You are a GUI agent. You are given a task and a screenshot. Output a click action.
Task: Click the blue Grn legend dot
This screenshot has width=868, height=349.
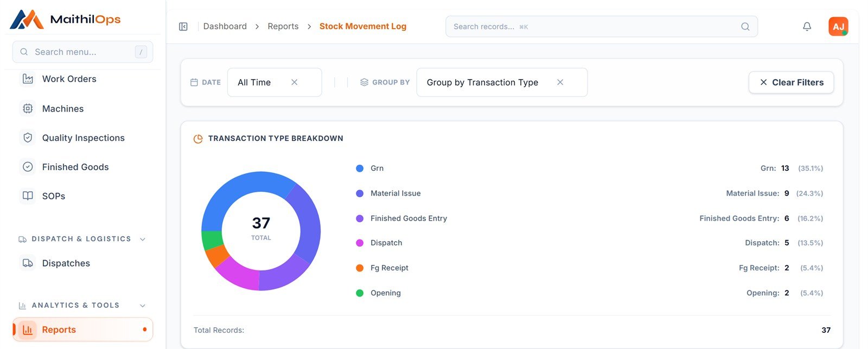(360, 169)
